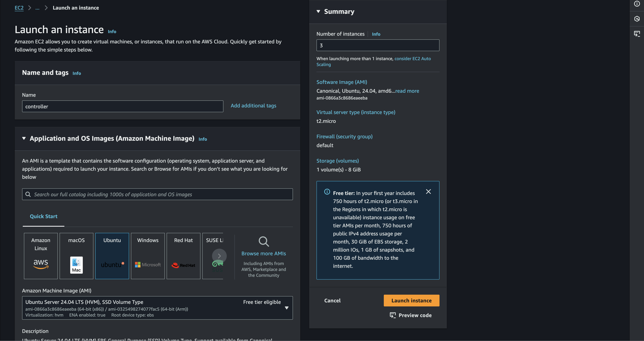
Task: Click the info icon in the Free tier box
Action: (327, 192)
